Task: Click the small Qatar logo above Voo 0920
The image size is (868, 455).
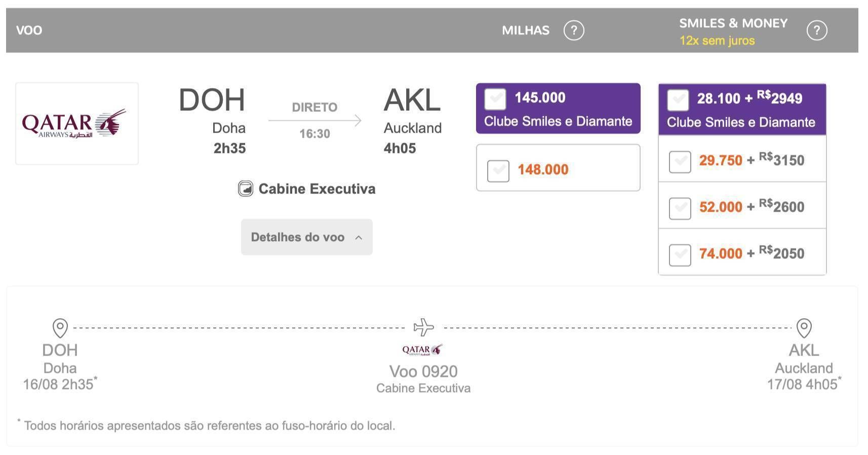Action: 422,350
